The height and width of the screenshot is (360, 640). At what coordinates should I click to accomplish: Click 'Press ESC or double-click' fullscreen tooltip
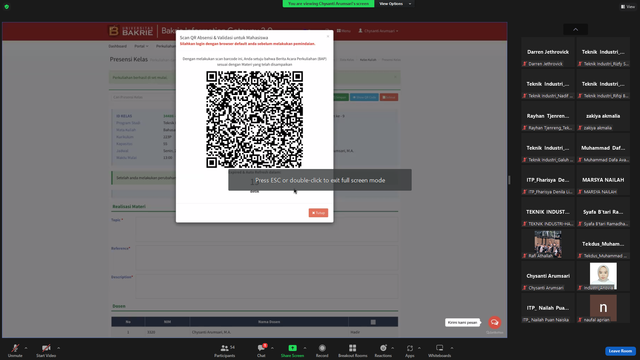(x=320, y=180)
